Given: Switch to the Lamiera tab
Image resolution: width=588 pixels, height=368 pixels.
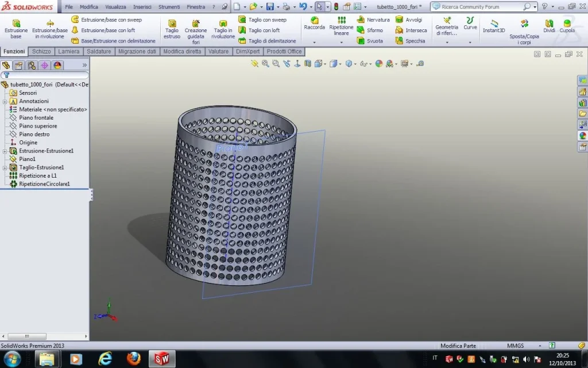Looking at the screenshot, I should (69, 51).
